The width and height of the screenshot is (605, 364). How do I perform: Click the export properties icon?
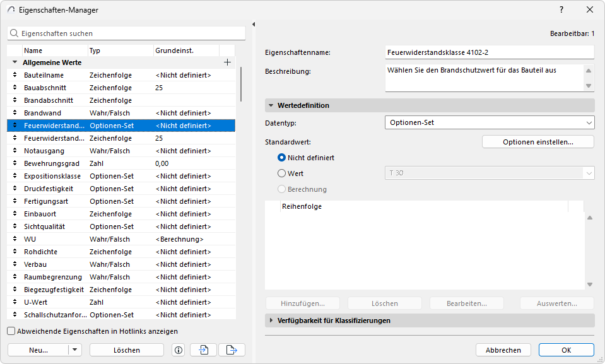pyautogui.click(x=232, y=350)
